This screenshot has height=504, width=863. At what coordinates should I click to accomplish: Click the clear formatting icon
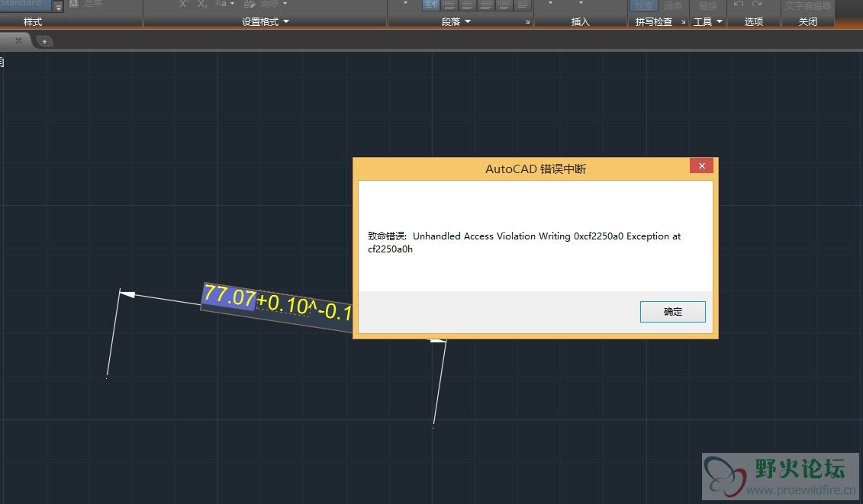tap(250, 4)
